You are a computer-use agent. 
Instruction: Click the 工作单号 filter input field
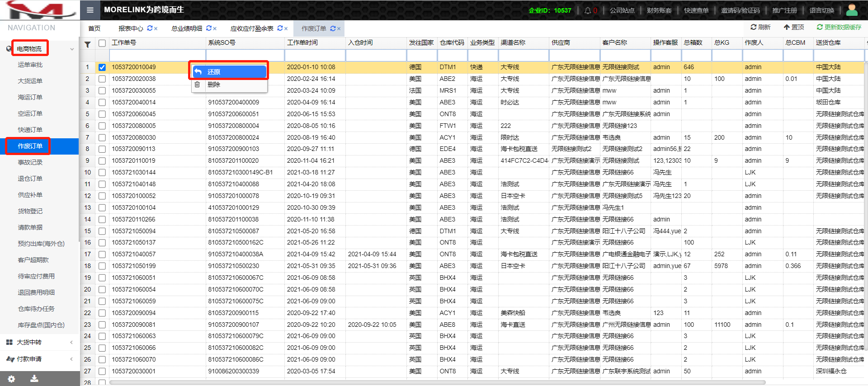point(157,55)
